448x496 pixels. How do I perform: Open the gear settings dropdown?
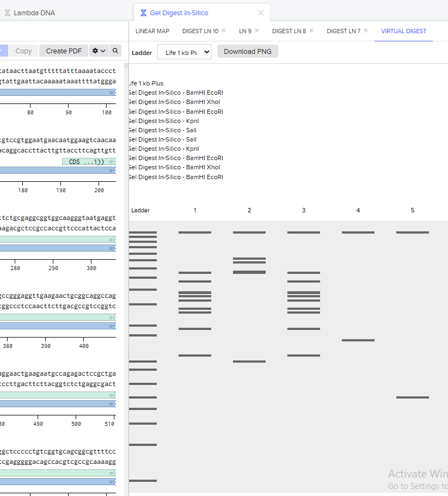click(x=99, y=51)
